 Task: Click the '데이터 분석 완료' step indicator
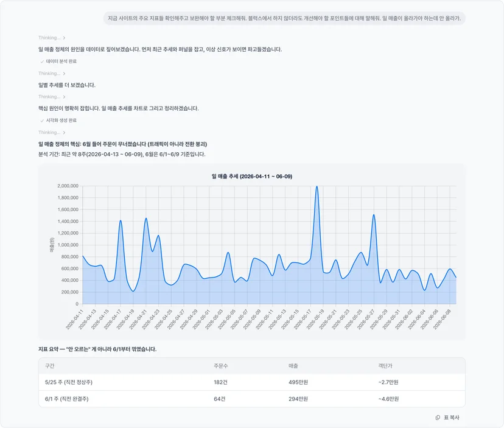[58, 61]
